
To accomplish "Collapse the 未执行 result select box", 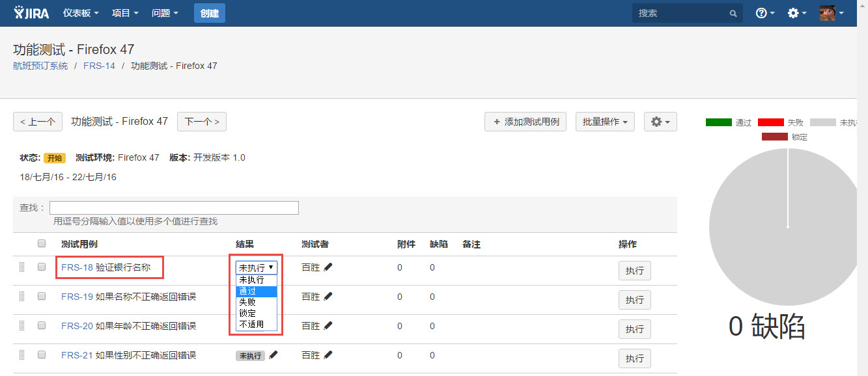I will (x=257, y=267).
